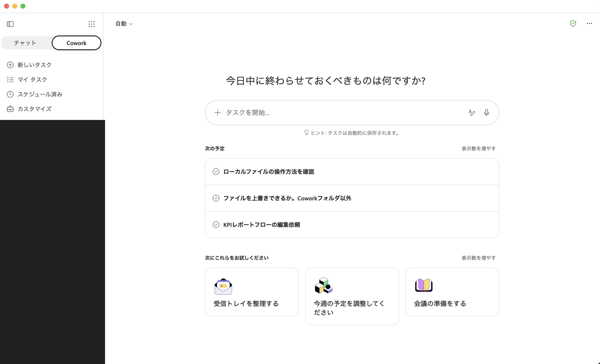Viewport: 600px width, 364px height.
Task: Click the red close window button
Action: click(6, 6)
